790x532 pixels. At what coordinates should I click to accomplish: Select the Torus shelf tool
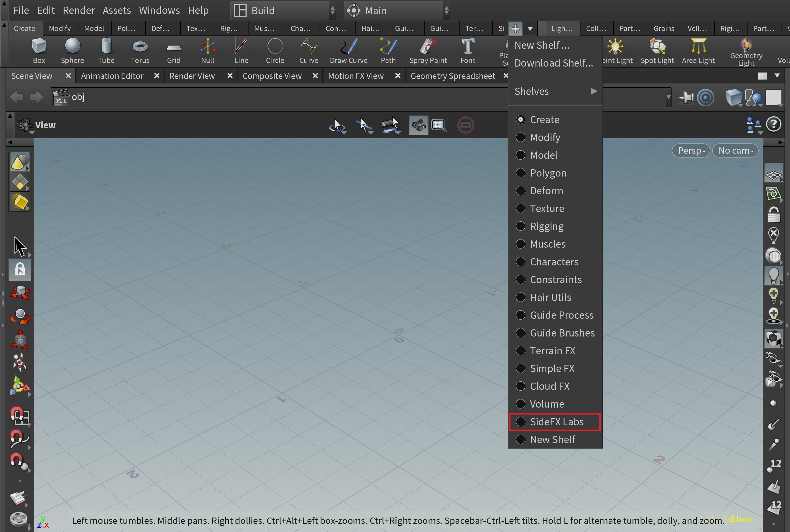point(140,51)
